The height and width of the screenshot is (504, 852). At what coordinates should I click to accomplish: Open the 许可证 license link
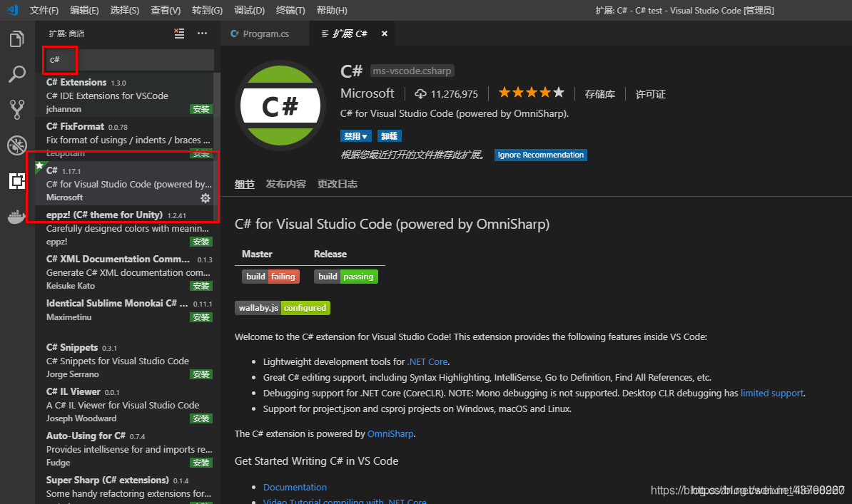pos(650,94)
